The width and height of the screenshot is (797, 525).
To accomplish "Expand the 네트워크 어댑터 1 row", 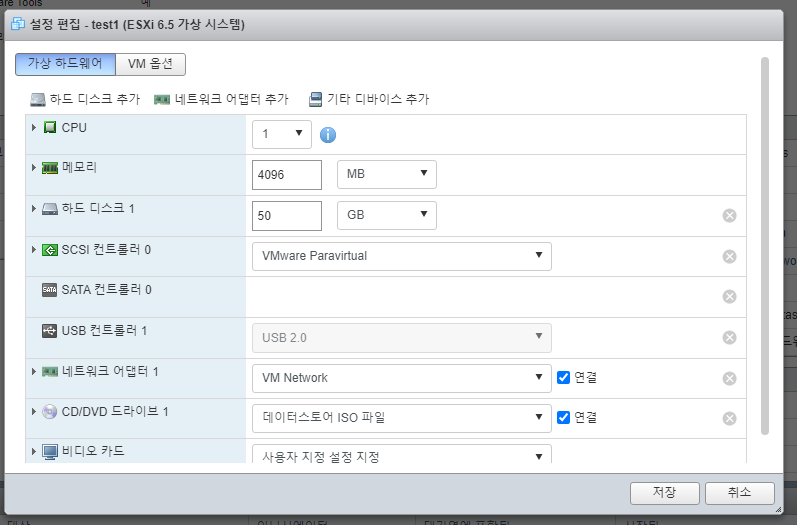I will [x=34, y=372].
